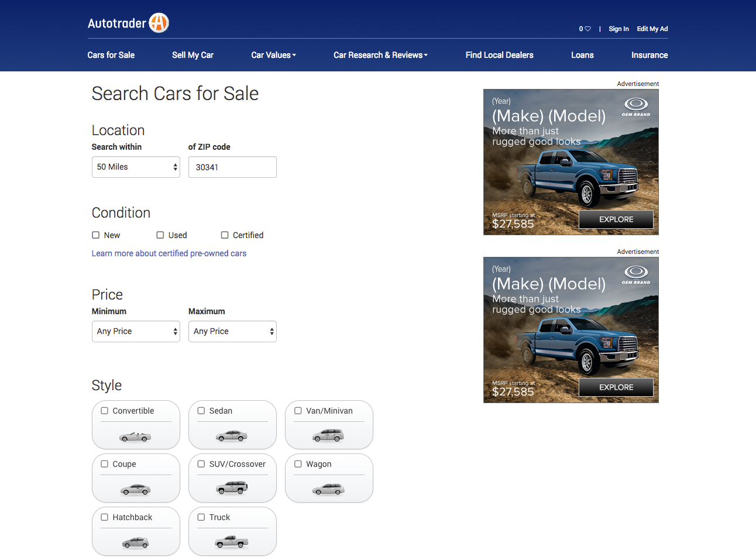Tick the Van/Minivan style checkbox
The width and height of the screenshot is (756, 557).
(298, 411)
